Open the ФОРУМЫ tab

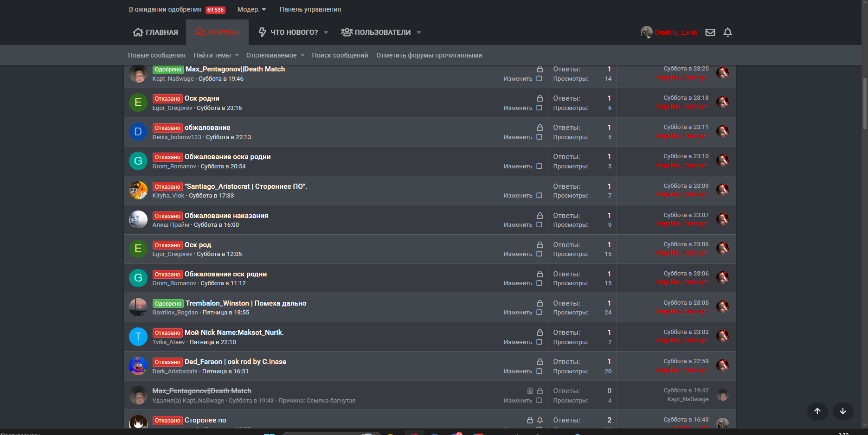(218, 32)
